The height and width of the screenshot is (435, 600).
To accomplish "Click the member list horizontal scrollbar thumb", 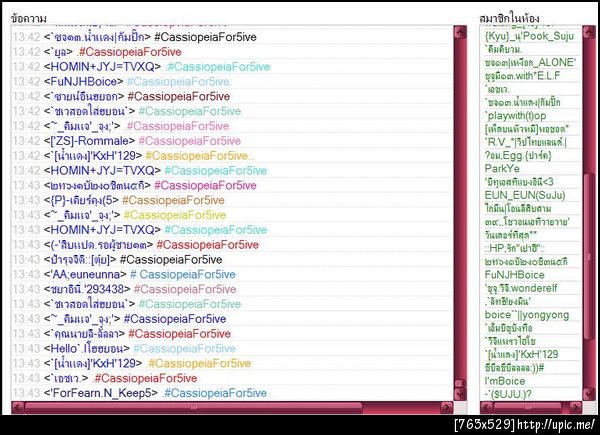I will click(x=527, y=408).
